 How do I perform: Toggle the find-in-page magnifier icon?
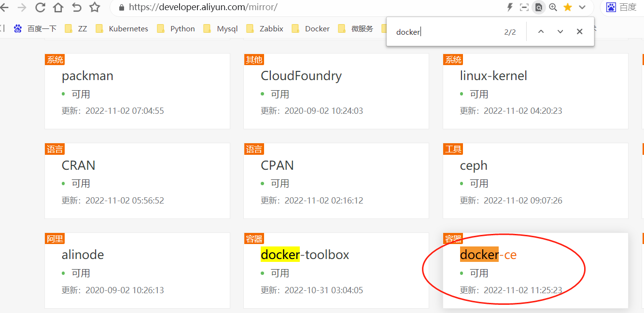(x=538, y=7)
